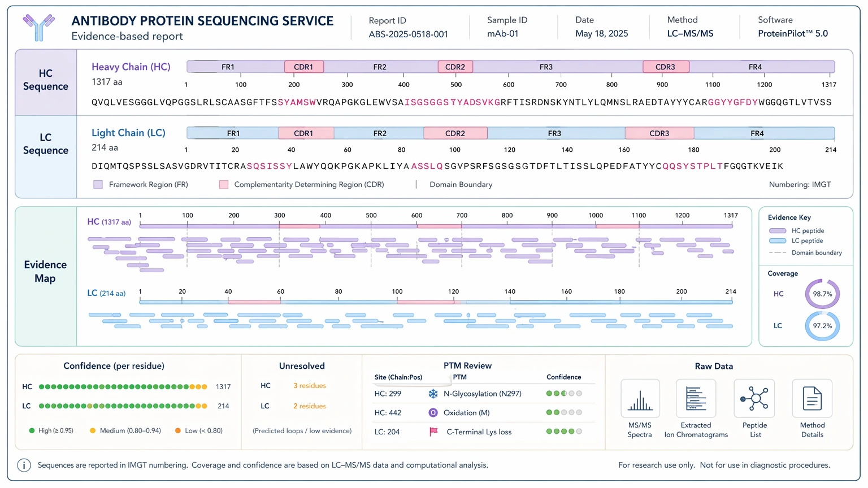Click the N-Glycosylation confidence dots
The width and height of the screenshot is (868, 488).
564,394
